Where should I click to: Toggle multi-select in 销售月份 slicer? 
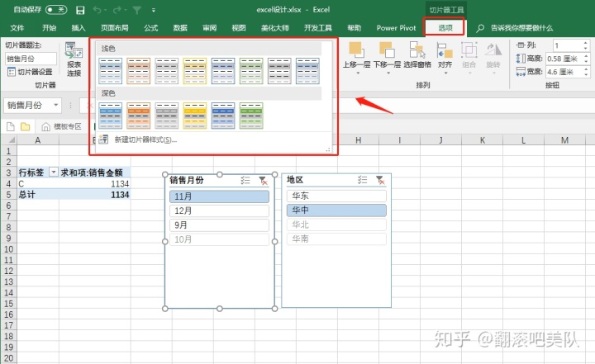tap(245, 181)
